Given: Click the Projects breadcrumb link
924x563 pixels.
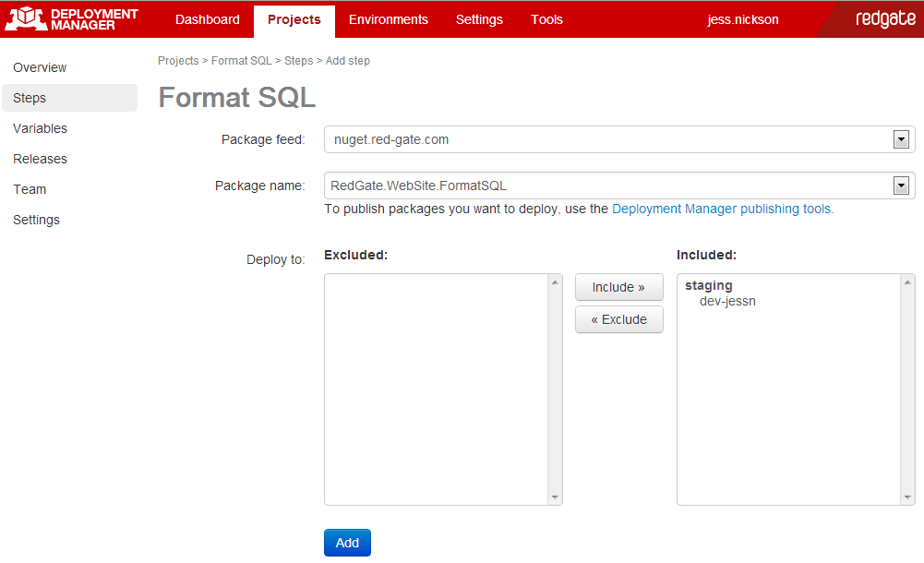Looking at the screenshot, I should tap(178, 61).
